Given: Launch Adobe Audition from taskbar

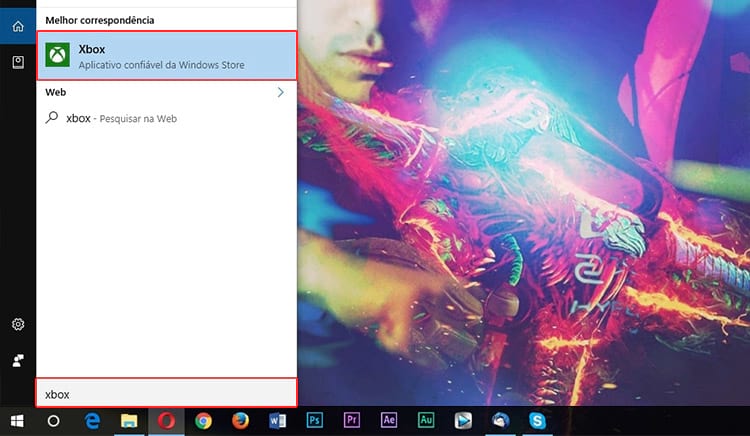Looking at the screenshot, I should click(426, 420).
